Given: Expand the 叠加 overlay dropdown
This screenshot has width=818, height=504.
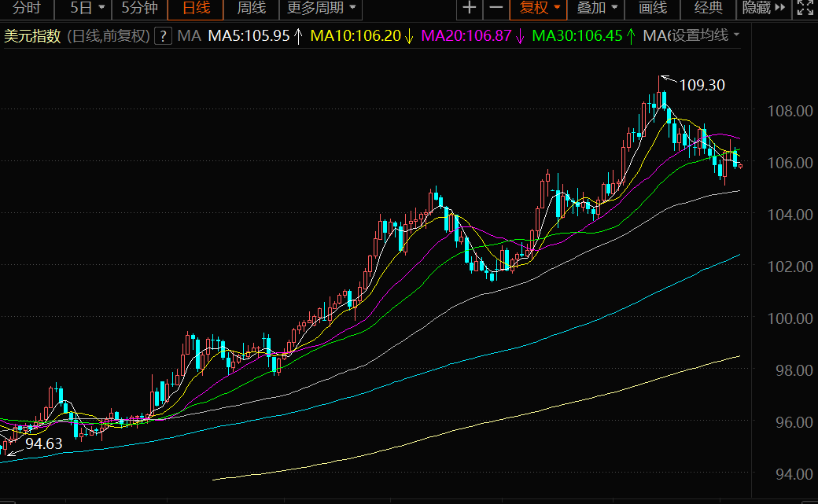Looking at the screenshot, I should 596,9.
